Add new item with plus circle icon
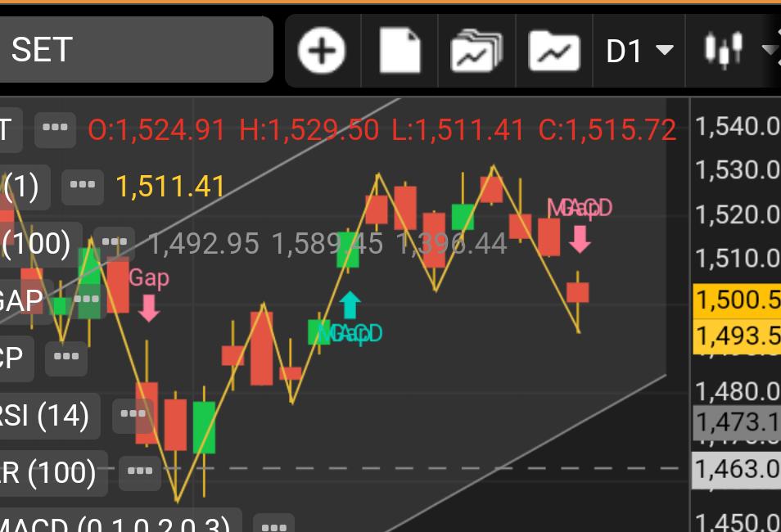781x532 pixels. (321, 50)
